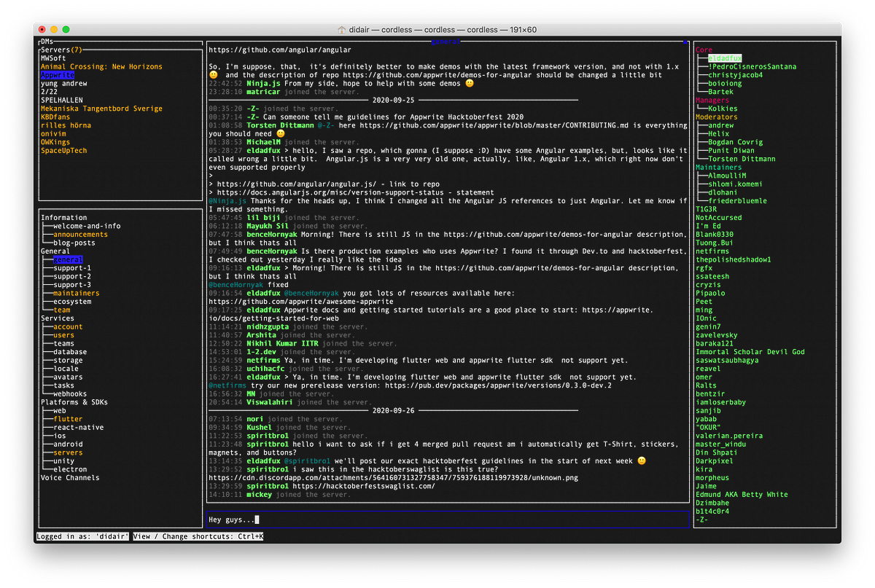875x588 pixels.
Task: Open the yung andrew server
Action: (64, 84)
